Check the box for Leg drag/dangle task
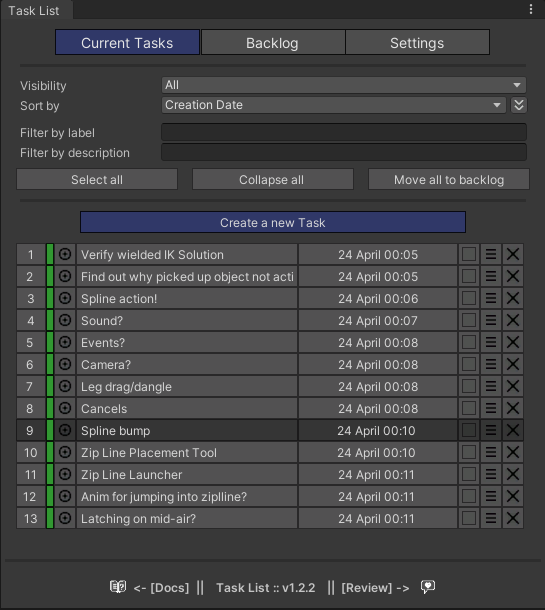 469,386
